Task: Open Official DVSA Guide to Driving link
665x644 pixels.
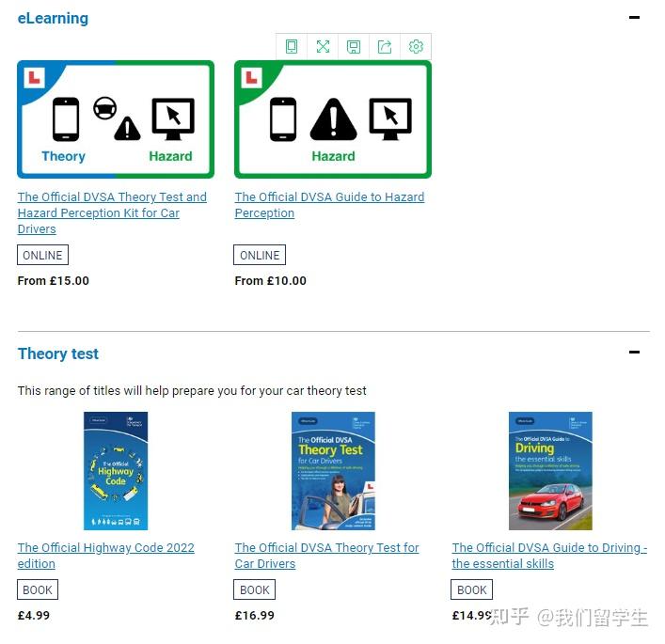Action: point(549,556)
